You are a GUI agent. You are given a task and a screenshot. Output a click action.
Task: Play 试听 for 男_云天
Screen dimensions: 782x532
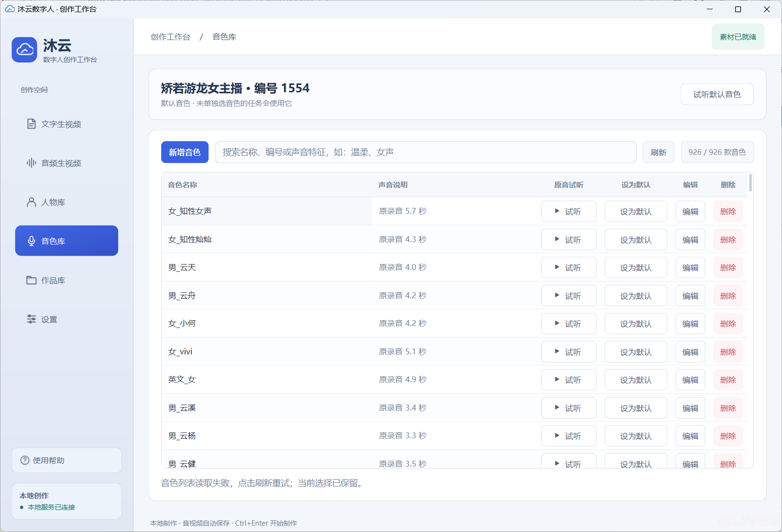pyautogui.click(x=569, y=267)
